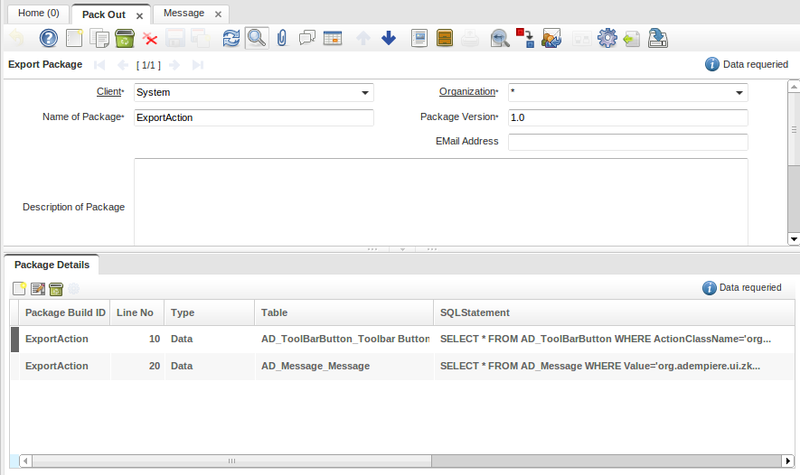800x475 pixels.
Task: Switch to the Home (0) tab
Action: tap(39, 13)
